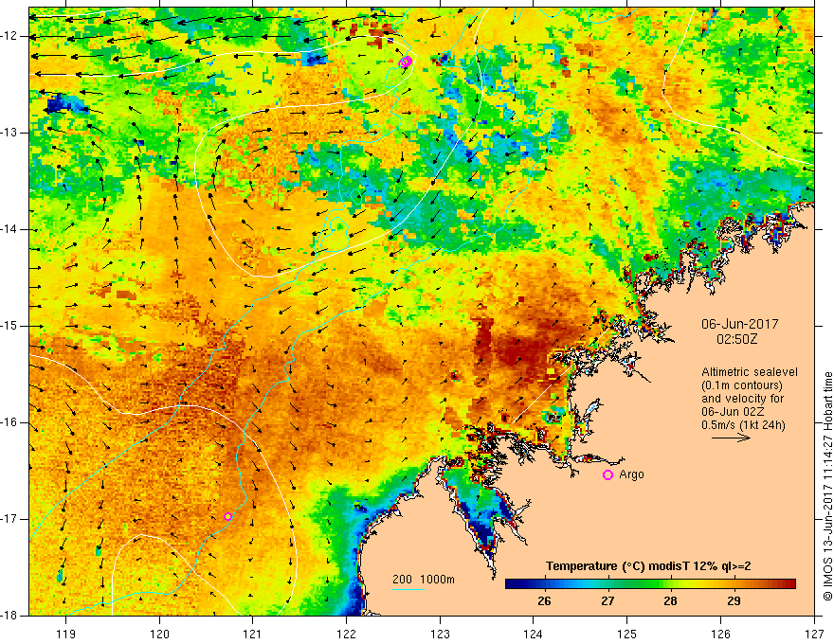Image resolution: width=834 pixels, height=644 pixels.
Task: Click the 02:50Z time label
Action: [x=736, y=339]
